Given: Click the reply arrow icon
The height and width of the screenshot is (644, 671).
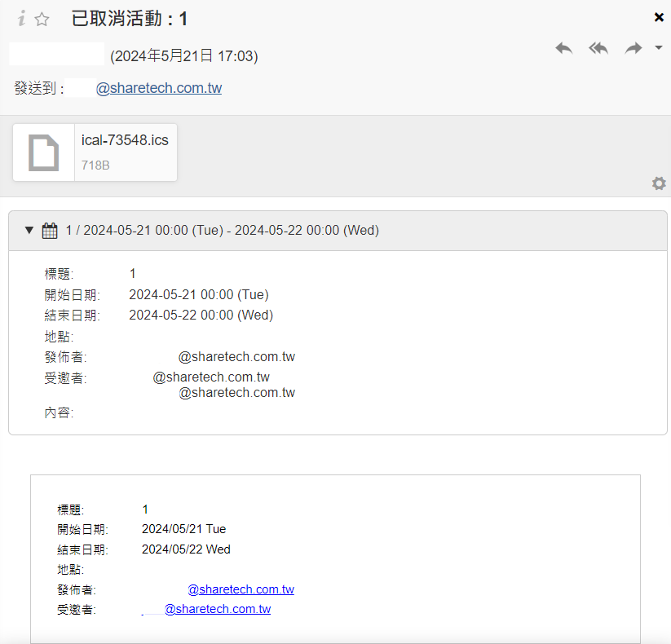Looking at the screenshot, I should click(563, 48).
